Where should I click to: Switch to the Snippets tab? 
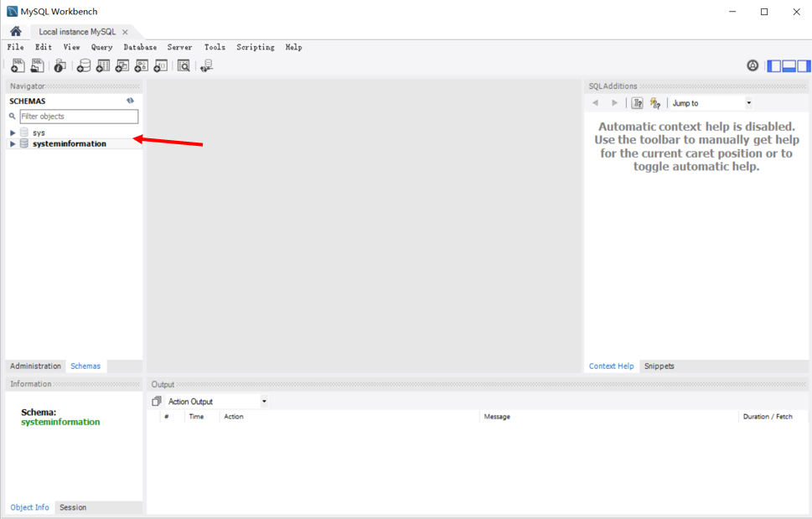coord(659,366)
